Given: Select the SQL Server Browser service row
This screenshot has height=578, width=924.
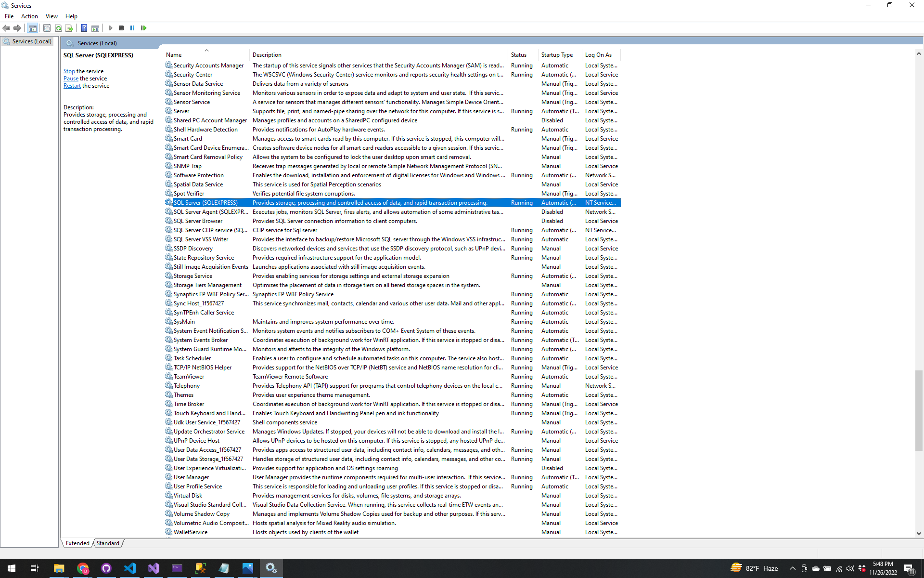Looking at the screenshot, I should 198,221.
